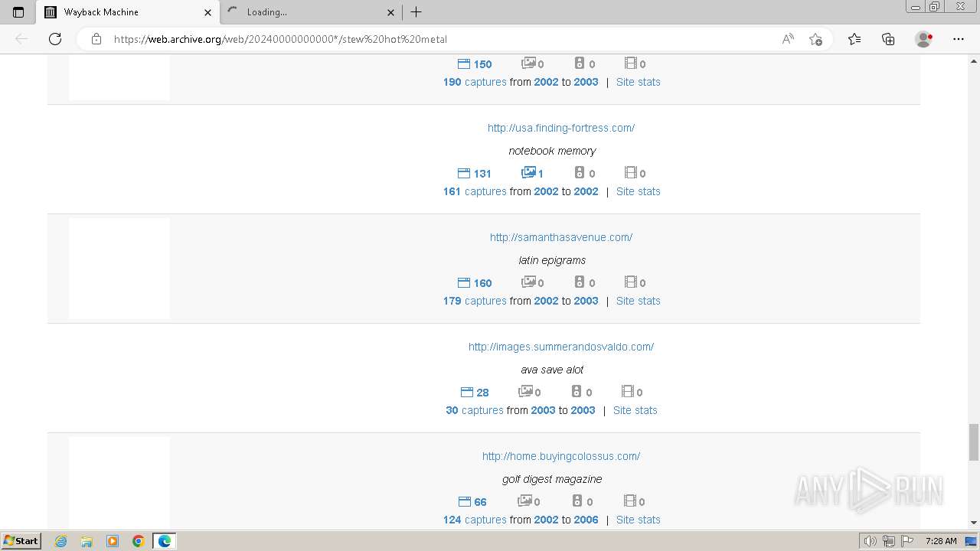Select 'golf digest magazine' description text
The width and height of the screenshot is (980, 551).
552,479
